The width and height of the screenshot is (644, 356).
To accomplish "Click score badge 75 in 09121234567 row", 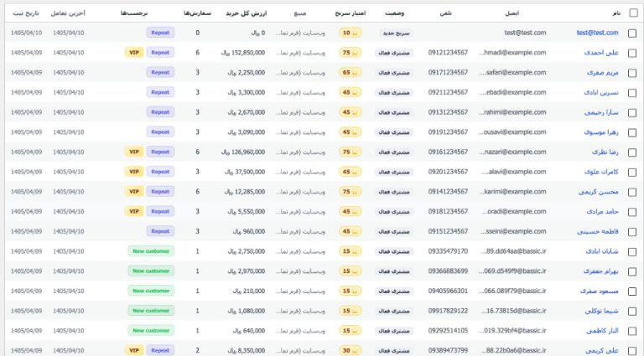I will pyautogui.click(x=350, y=53).
